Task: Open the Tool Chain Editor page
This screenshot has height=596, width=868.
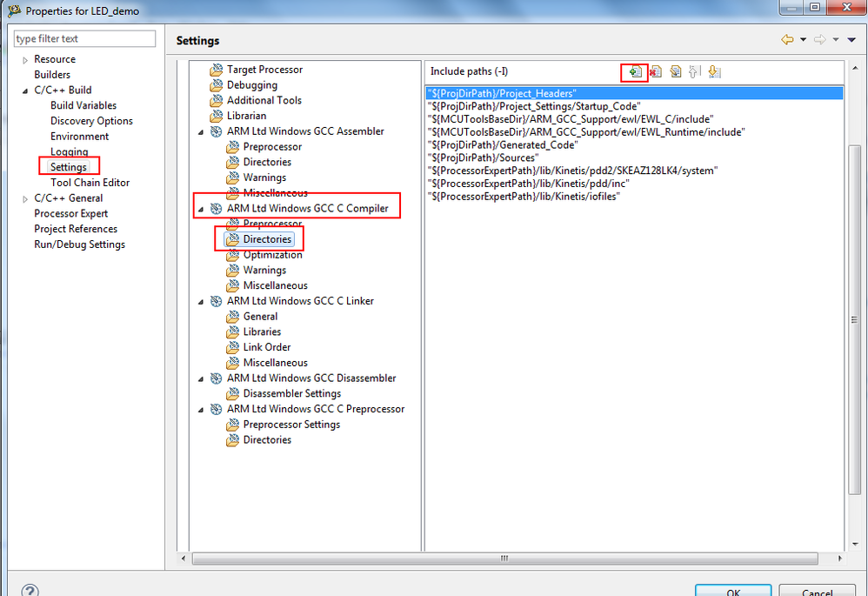Action: [x=90, y=183]
